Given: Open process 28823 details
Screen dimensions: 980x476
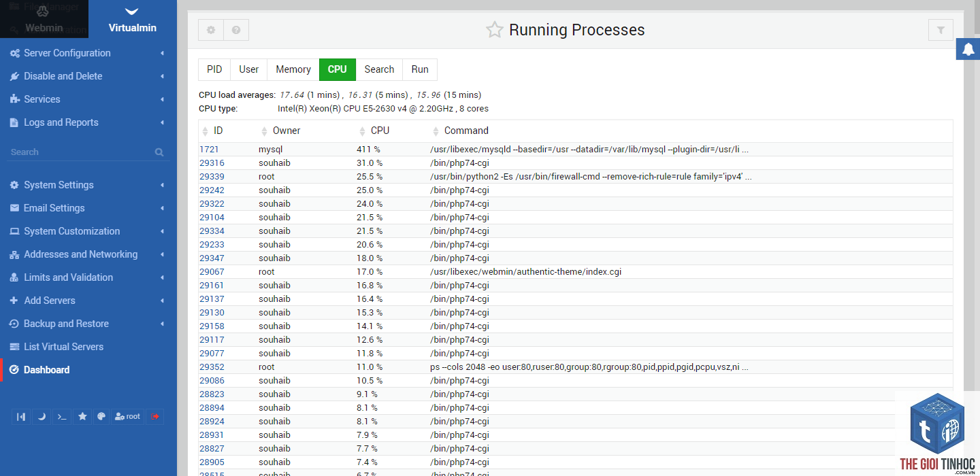Looking at the screenshot, I should [x=212, y=394].
